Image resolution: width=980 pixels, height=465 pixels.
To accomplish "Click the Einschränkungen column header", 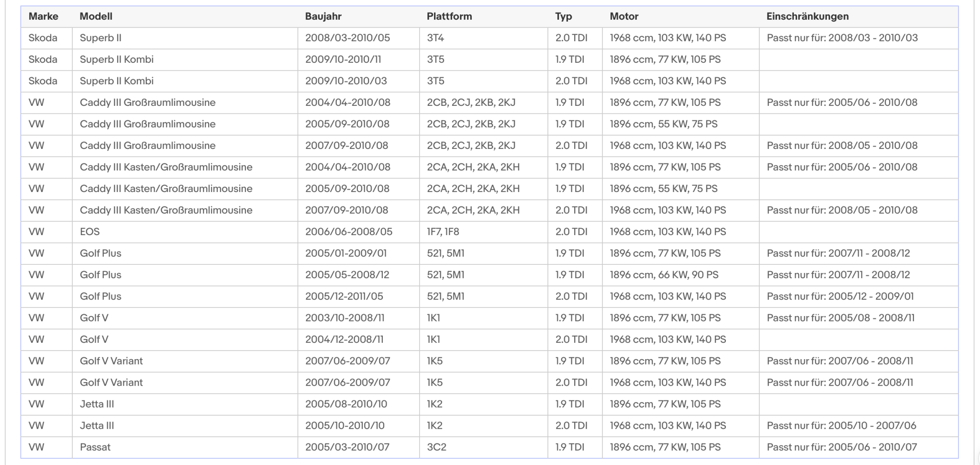I will click(808, 16).
